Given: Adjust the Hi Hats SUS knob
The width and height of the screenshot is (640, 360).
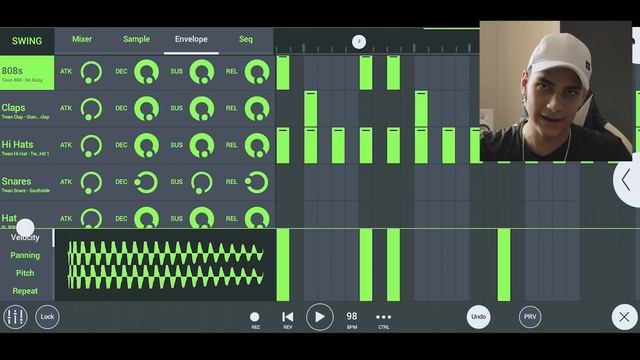Looking at the screenshot, I should coord(202,145).
